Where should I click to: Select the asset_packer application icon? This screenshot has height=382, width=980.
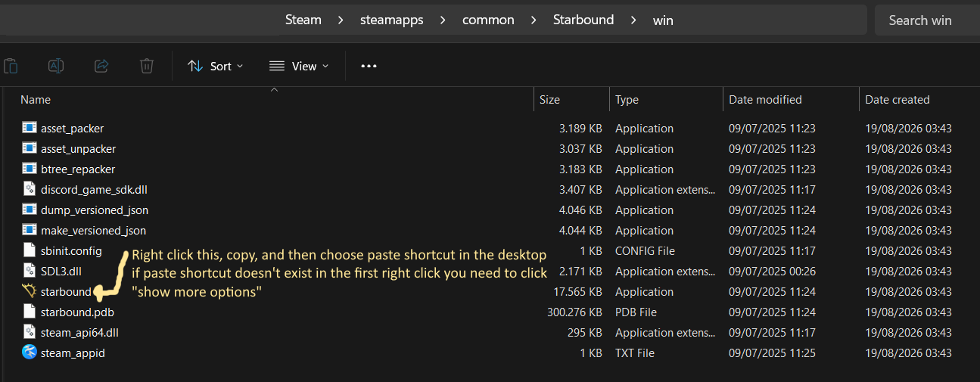(x=30, y=128)
